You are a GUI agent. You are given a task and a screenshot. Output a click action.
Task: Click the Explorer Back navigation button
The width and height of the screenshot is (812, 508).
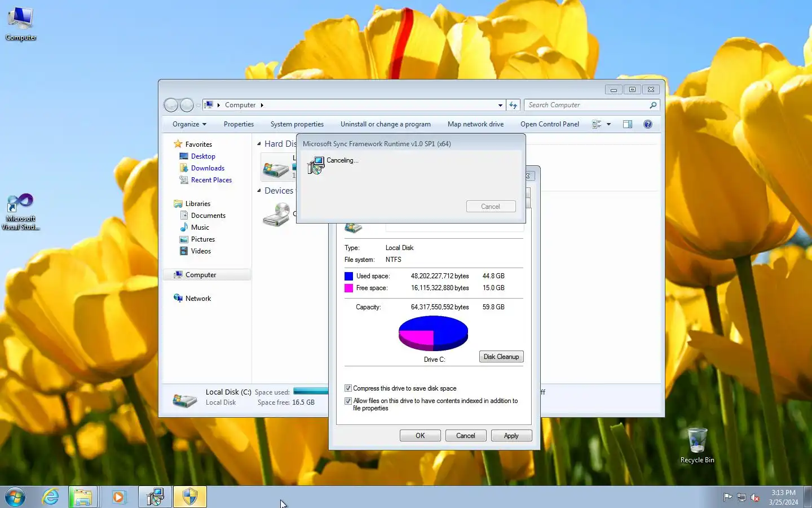click(171, 105)
